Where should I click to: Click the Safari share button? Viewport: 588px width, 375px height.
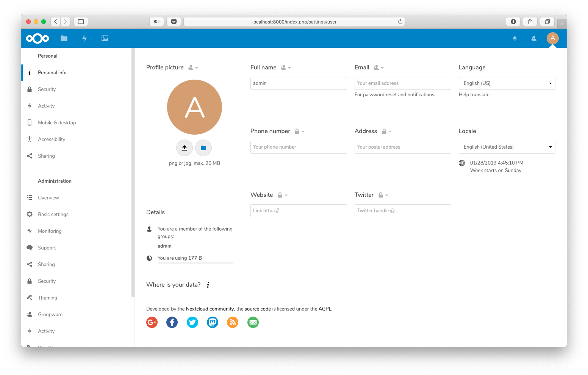(530, 22)
